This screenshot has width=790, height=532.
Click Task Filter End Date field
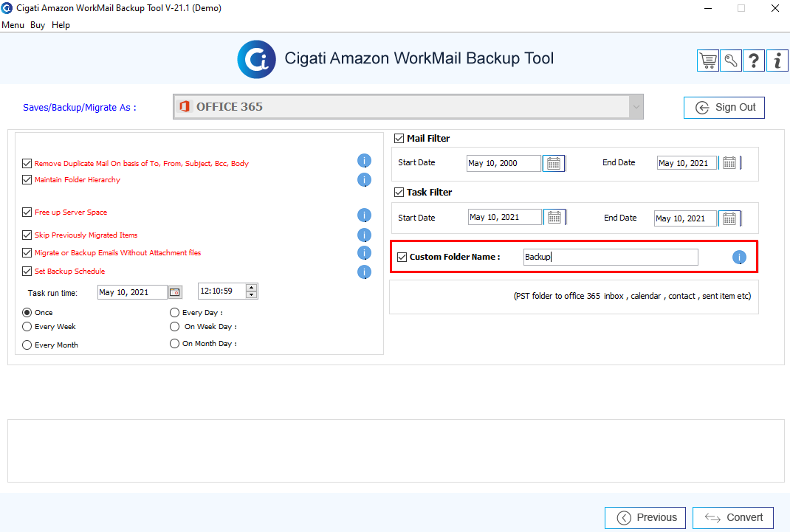(x=685, y=218)
